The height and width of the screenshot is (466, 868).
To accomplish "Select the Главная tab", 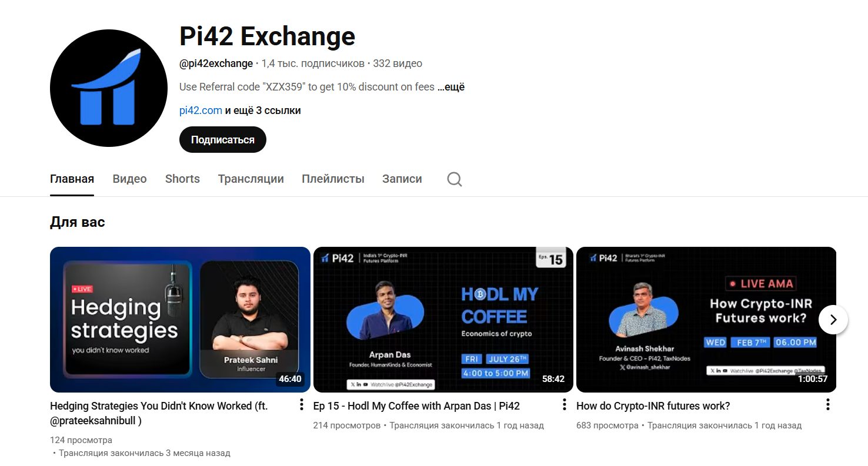I will point(72,179).
